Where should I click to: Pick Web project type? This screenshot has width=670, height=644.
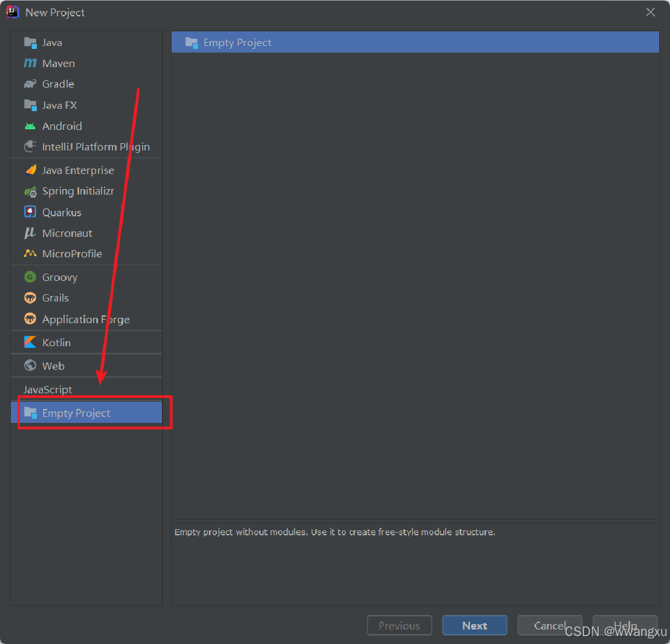click(x=87, y=366)
